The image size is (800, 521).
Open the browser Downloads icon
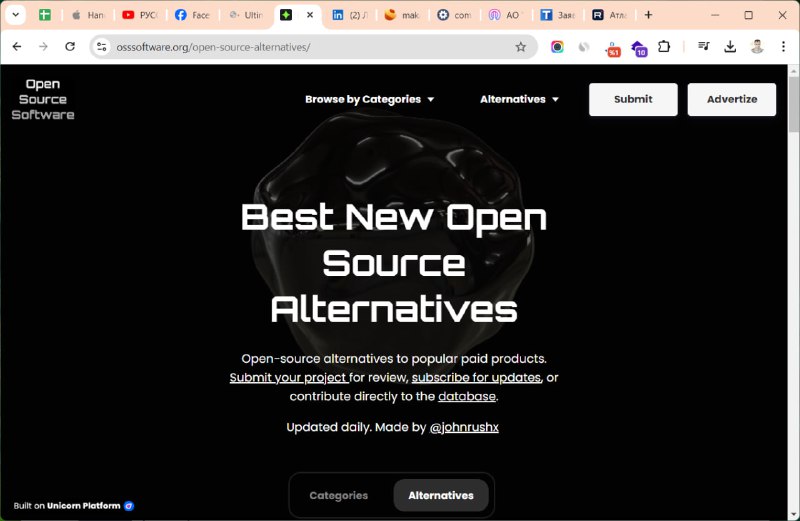point(730,47)
